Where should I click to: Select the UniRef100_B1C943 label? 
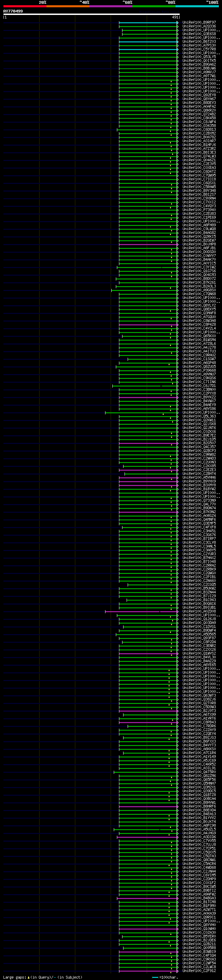point(199,600)
